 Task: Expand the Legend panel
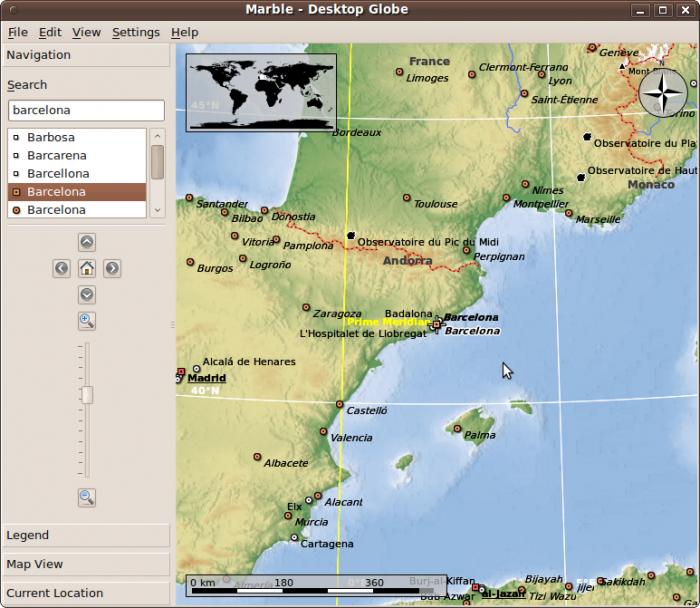(x=85, y=536)
